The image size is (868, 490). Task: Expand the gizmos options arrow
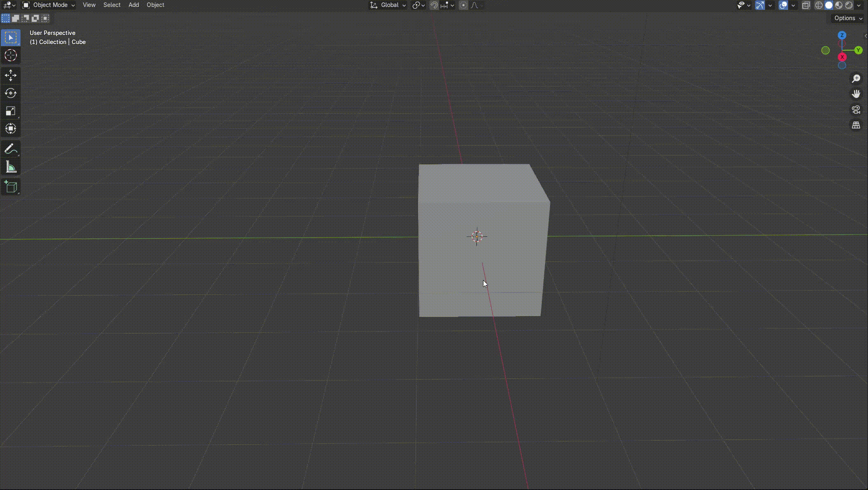(770, 5)
